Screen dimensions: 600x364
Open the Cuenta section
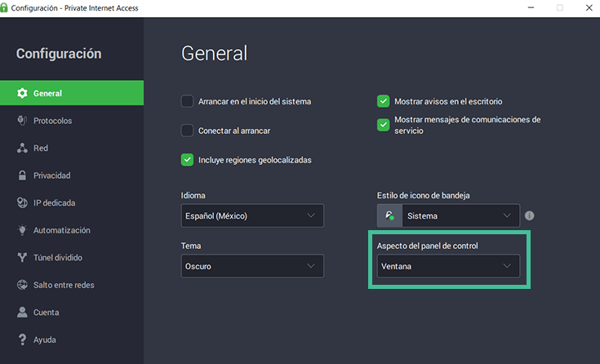point(72,313)
